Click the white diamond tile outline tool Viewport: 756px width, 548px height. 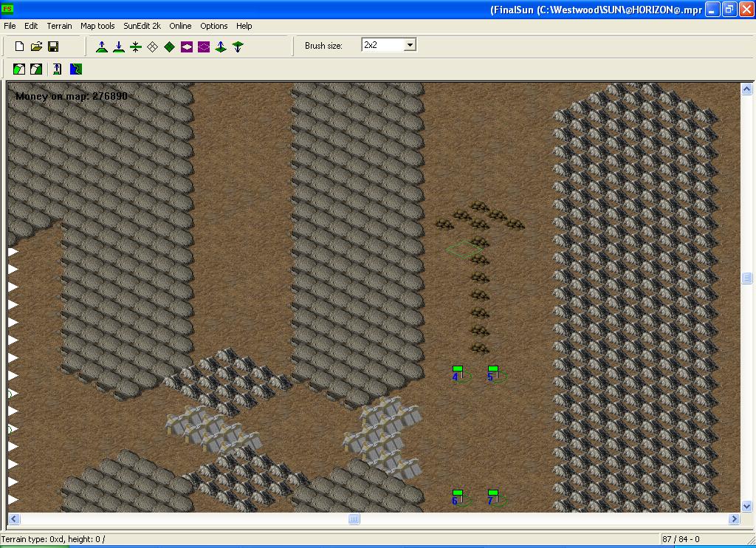(152, 47)
